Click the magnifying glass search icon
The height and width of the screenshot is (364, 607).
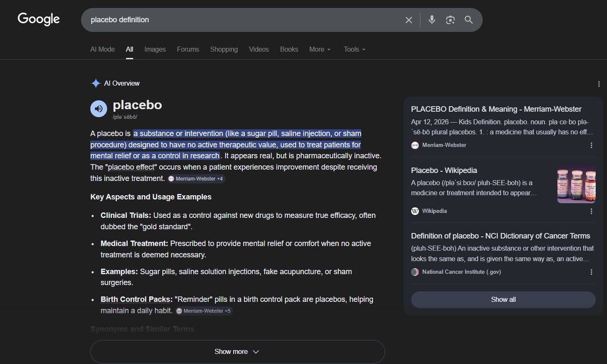469,20
